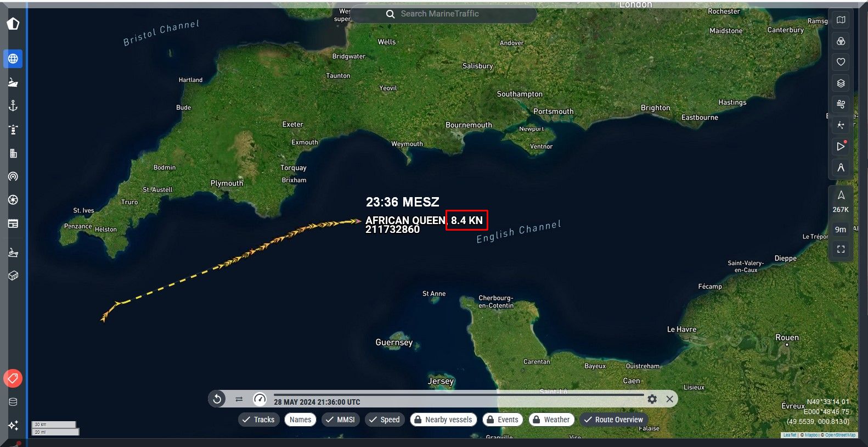Image resolution: width=868 pixels, height=447 pixels.
Task: Turn off the Speed label toggle
Action: coord(385,420)
